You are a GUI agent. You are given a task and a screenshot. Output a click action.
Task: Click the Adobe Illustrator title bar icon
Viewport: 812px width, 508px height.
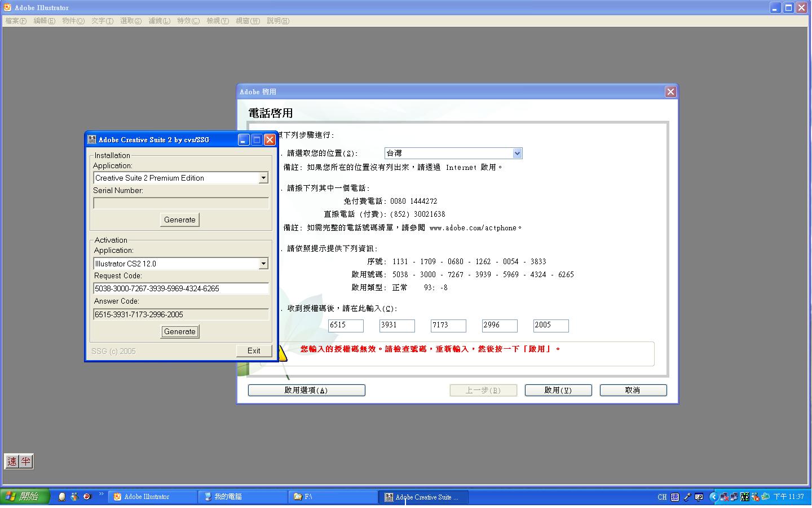tap(7, 7)
